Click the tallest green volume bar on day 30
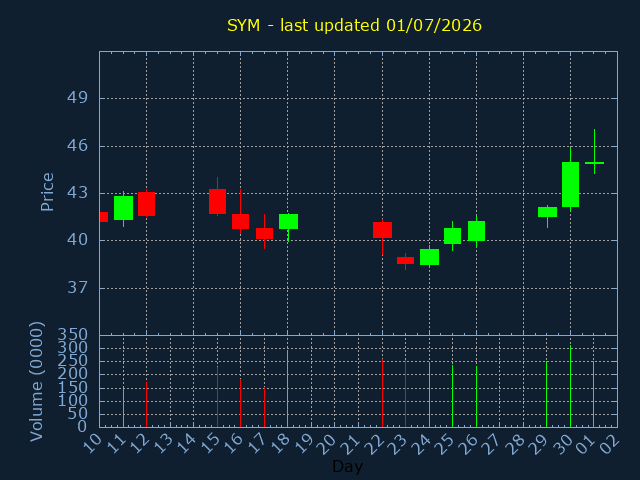 570,386
